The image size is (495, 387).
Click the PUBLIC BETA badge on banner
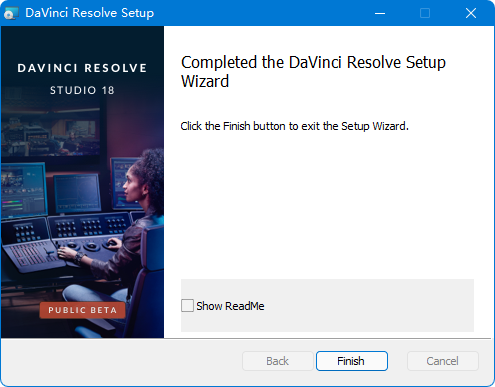click(x=82, y=310)
